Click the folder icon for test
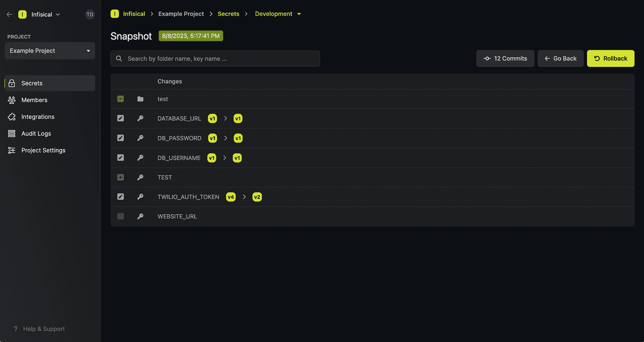The height and width of the screenshot is (342, 644). [x=140, y=99]
